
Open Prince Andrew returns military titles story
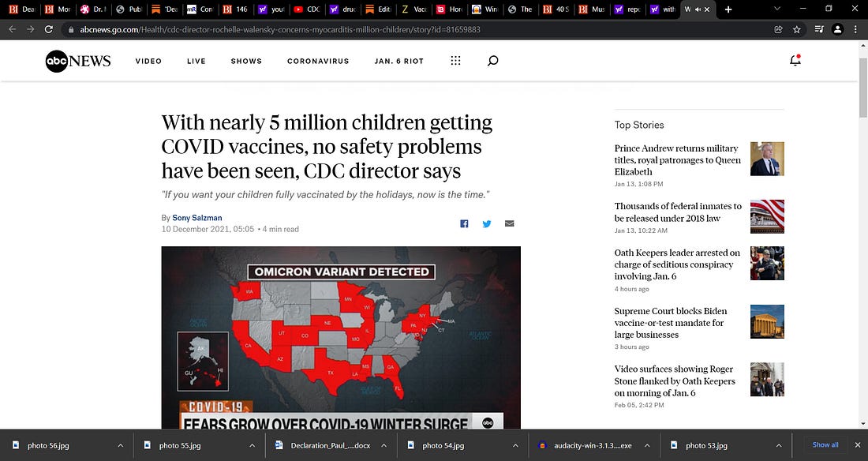tap(677, 159)
